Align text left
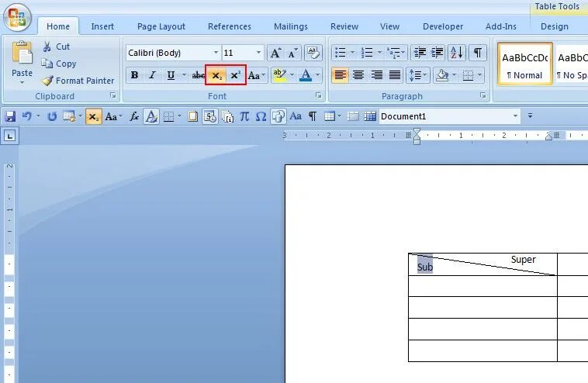Viewport: 588px width, 383px height. click(x=340, y=75)
